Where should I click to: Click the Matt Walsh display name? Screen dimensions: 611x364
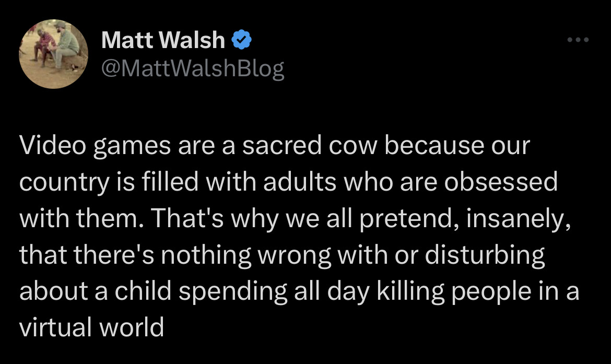pyautogui.click(x=163, y=40)
